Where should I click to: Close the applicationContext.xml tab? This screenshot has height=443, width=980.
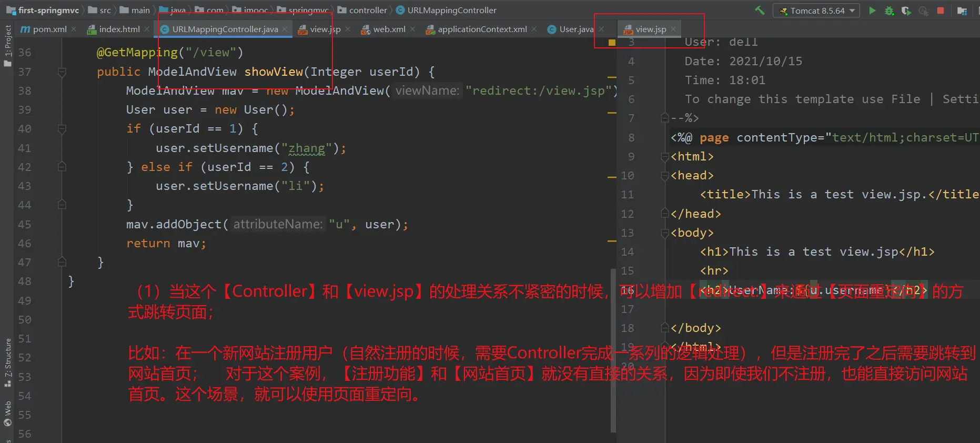point(534,29)
